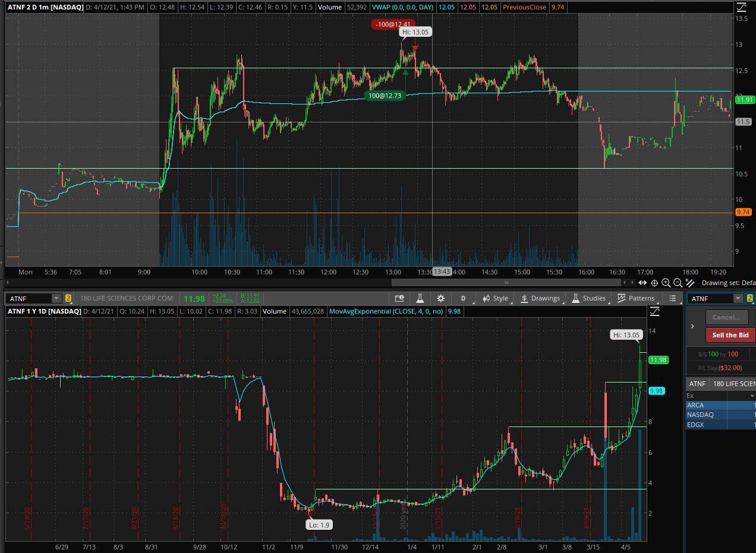
Task: Click the Volume label in lower chart header
Action: tap(274, 311)
